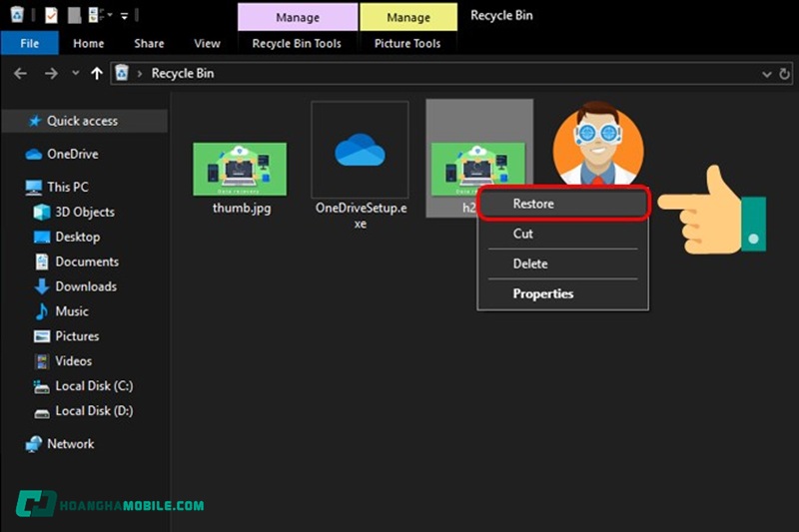Click Network in navigation pane

(x=70, y=444)
